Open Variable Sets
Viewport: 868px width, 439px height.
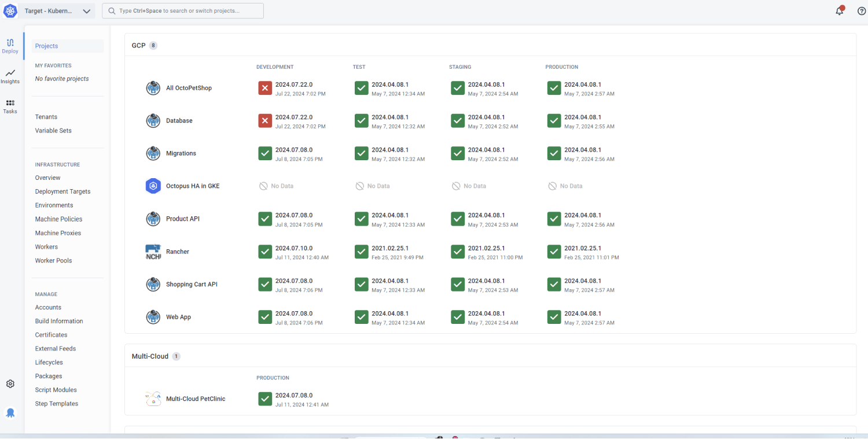point(53,130)
